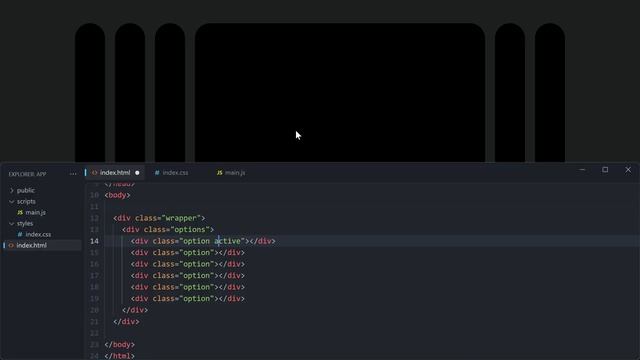640x360 pixels.
Task: Click the closing body tag on line 23
Action: [119, 344]
